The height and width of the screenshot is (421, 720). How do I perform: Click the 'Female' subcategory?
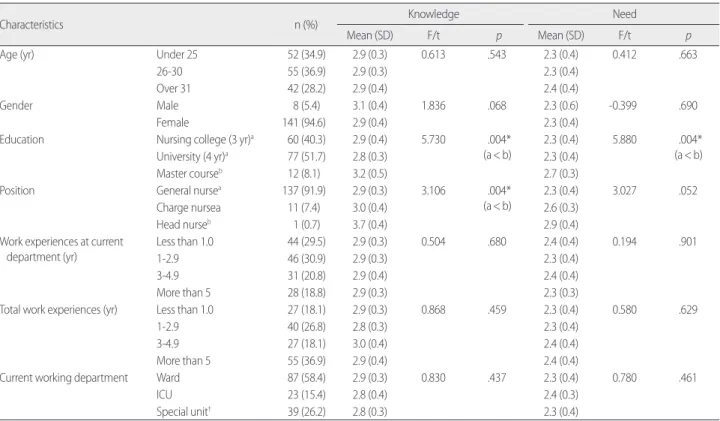[x=172, y=123]
